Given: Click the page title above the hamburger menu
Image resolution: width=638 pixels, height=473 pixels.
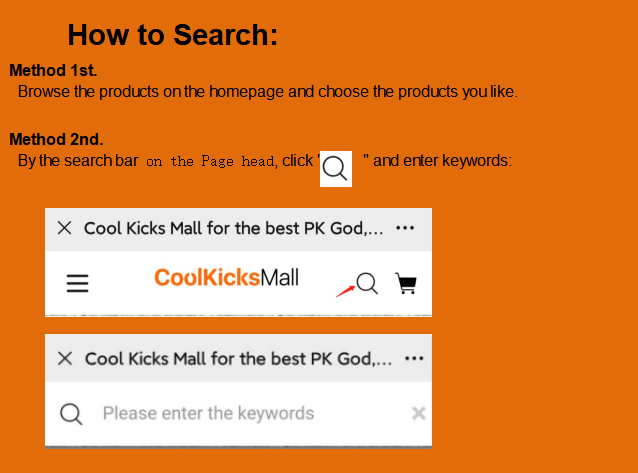Looking at the screenshot, I should point(234,228).
